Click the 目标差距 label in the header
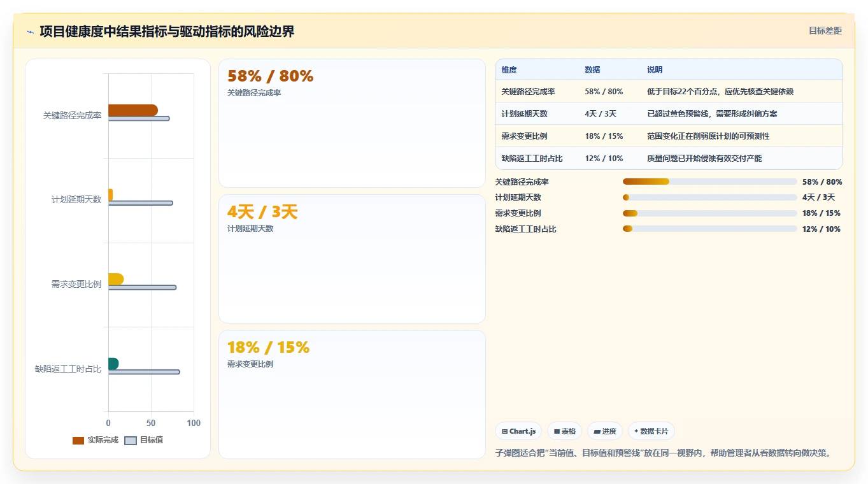868x484 pixels. click(825, 31)
